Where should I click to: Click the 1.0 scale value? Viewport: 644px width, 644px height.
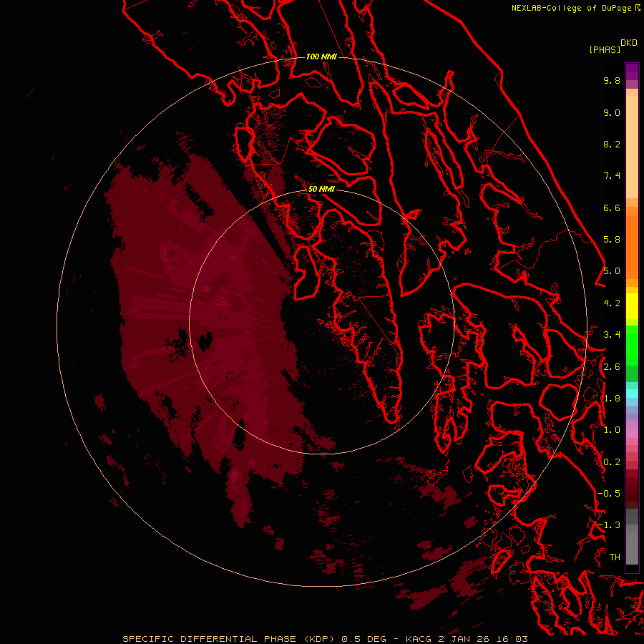point(612,430)
